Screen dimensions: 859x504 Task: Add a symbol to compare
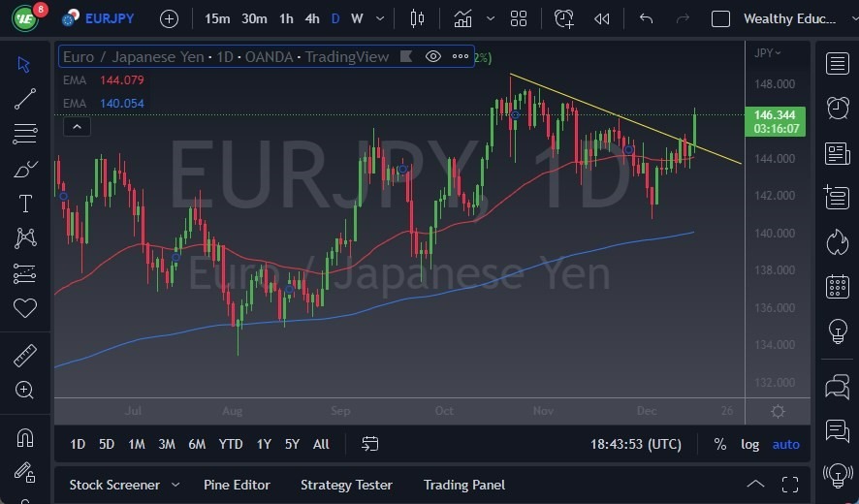click(x=169, y=19)
